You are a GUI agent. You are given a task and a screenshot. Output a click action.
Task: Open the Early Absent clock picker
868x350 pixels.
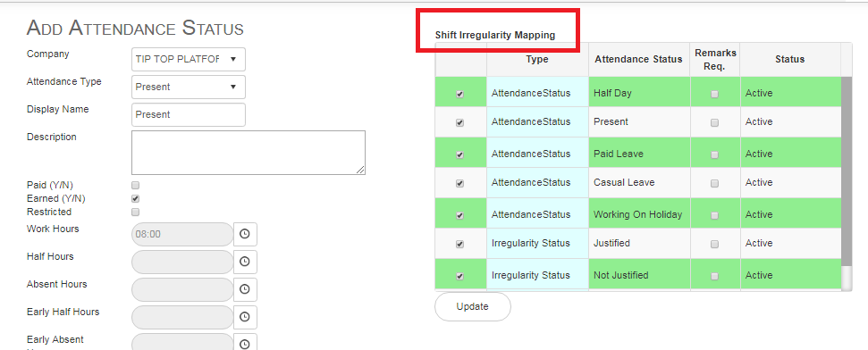click(x=245, y=343)
